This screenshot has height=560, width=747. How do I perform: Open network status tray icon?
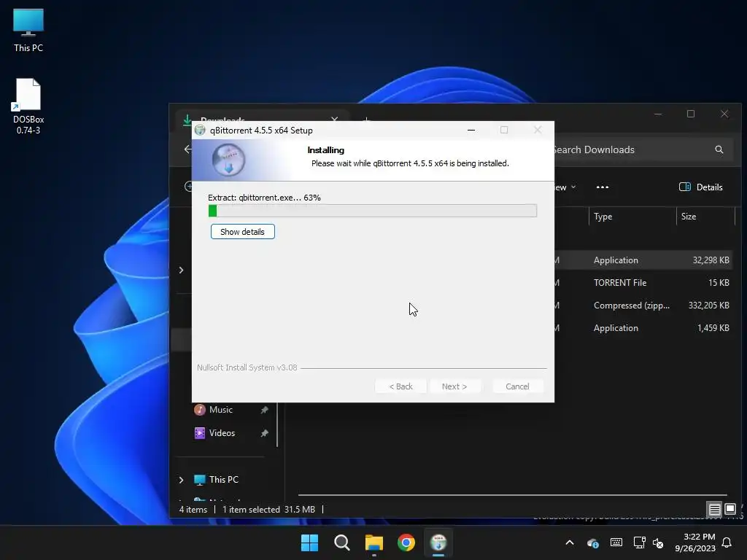pyautogui.click(x=639, y=542)
